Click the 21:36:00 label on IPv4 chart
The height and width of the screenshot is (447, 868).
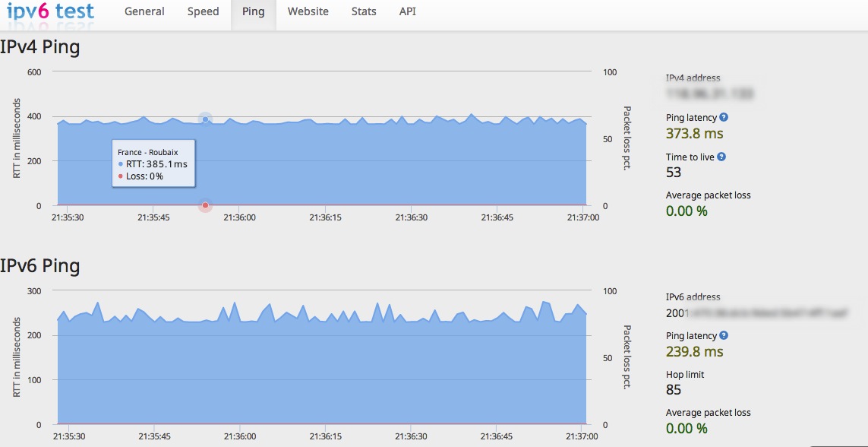click(240, 217)
